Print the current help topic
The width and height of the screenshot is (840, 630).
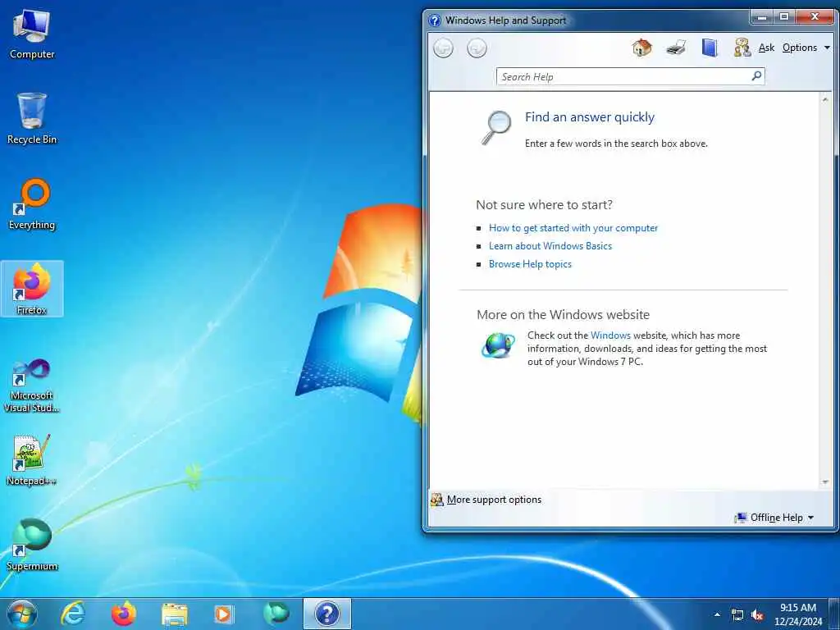(676, 48)
